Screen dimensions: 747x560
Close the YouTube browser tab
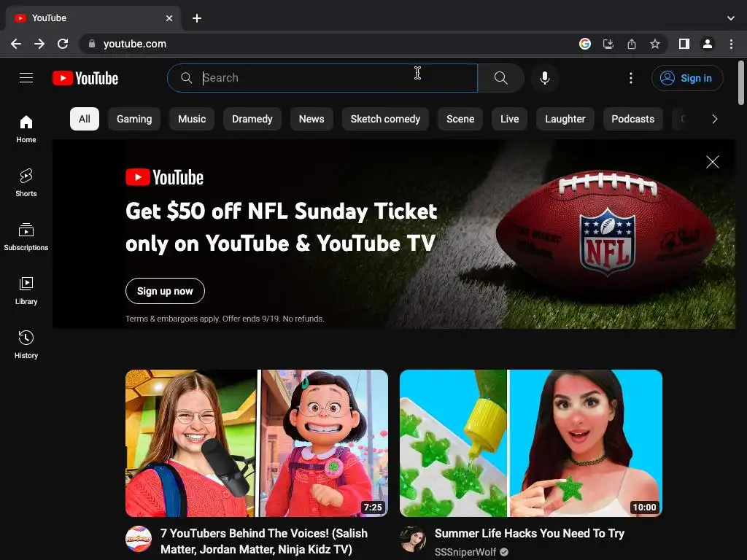pyautogui.click(x=169, y=18)
